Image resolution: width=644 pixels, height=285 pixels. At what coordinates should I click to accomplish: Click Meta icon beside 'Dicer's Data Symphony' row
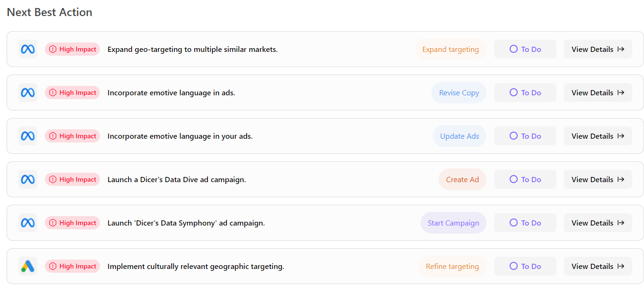[x=28, y=223]
